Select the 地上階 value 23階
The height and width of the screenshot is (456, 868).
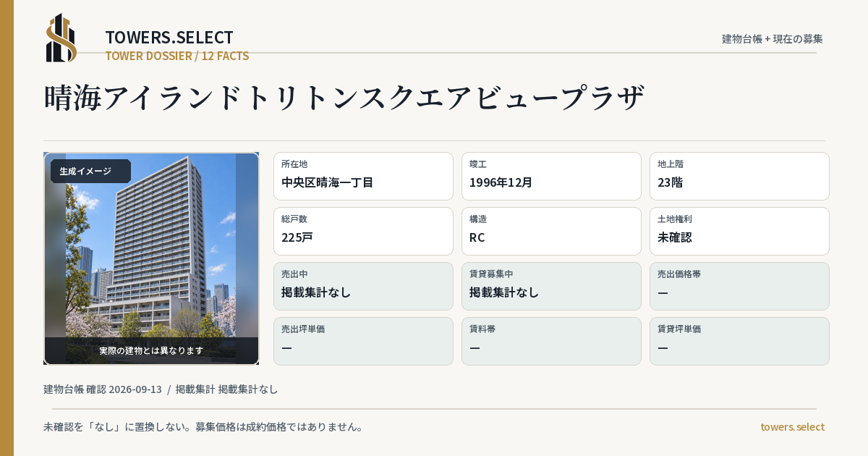coord(670,182)
